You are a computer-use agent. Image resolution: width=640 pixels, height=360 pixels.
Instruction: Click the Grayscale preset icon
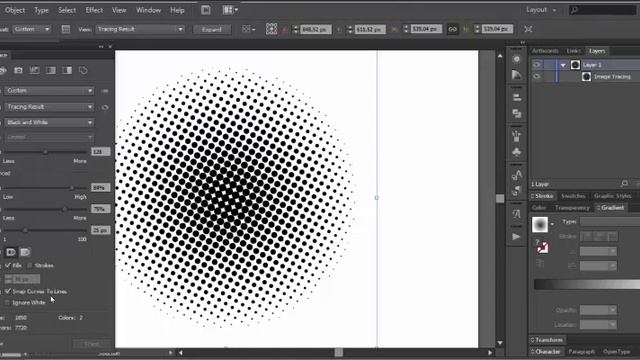pos(51,70)
